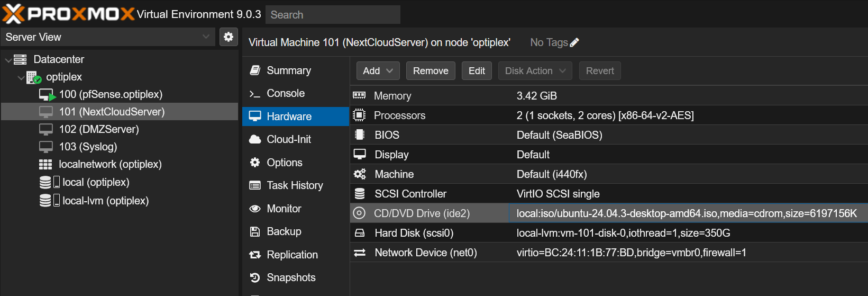
Task: Select local (optiplex) storage in tree
Action: [x=120, y=182]
